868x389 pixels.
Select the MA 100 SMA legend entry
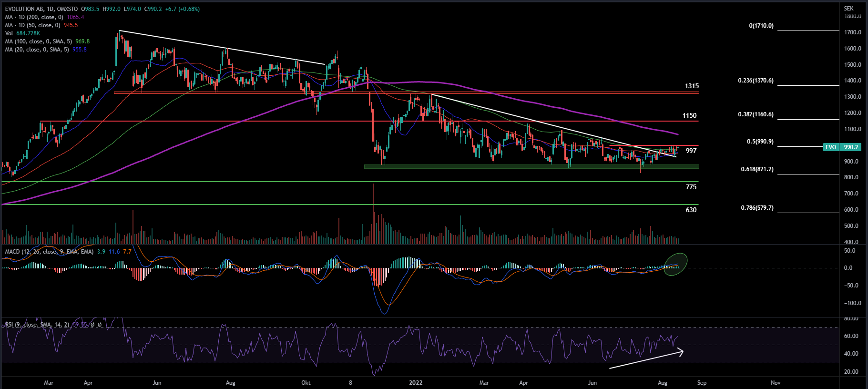(x=38, y=41)
